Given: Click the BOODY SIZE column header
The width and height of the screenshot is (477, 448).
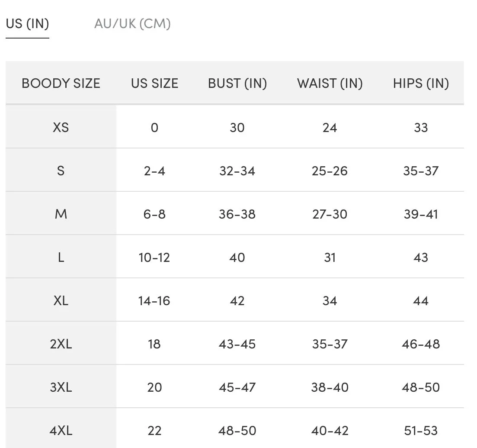Looking at the screenshot, I should tap(61, 83).
